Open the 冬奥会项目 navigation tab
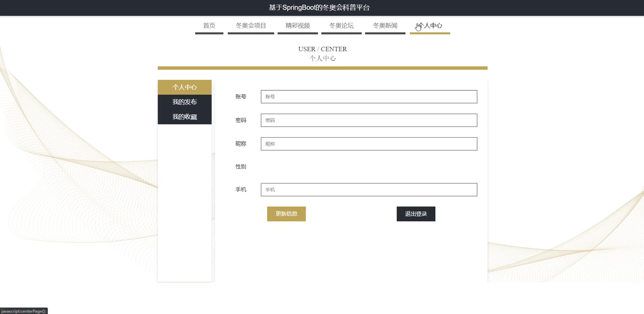This screenshot has width=644, height=314. 251,26
